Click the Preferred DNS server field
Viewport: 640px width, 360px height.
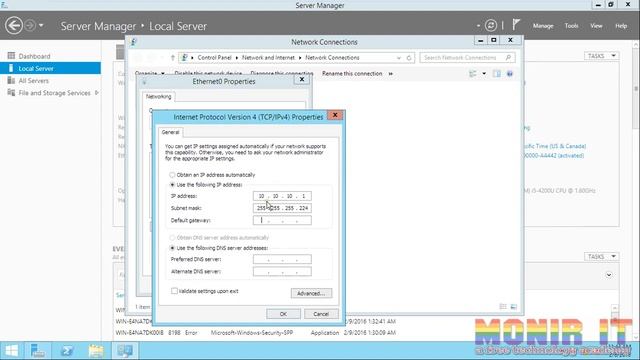[282, 259]
